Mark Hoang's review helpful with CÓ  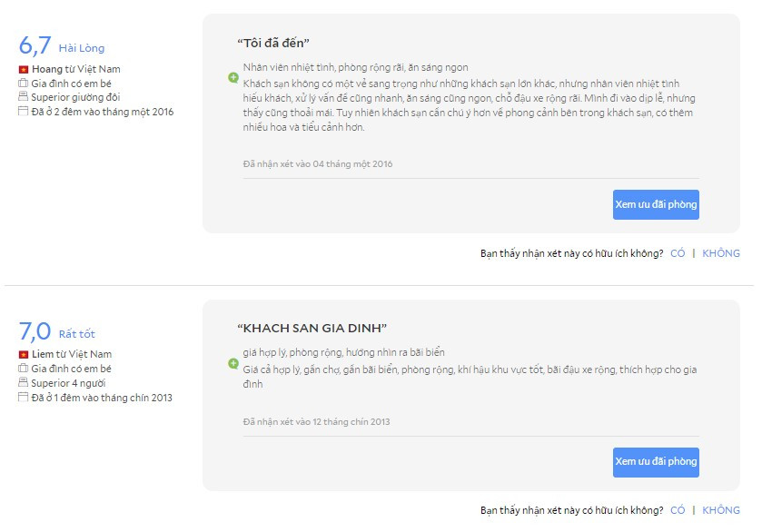tap(678, 253)
